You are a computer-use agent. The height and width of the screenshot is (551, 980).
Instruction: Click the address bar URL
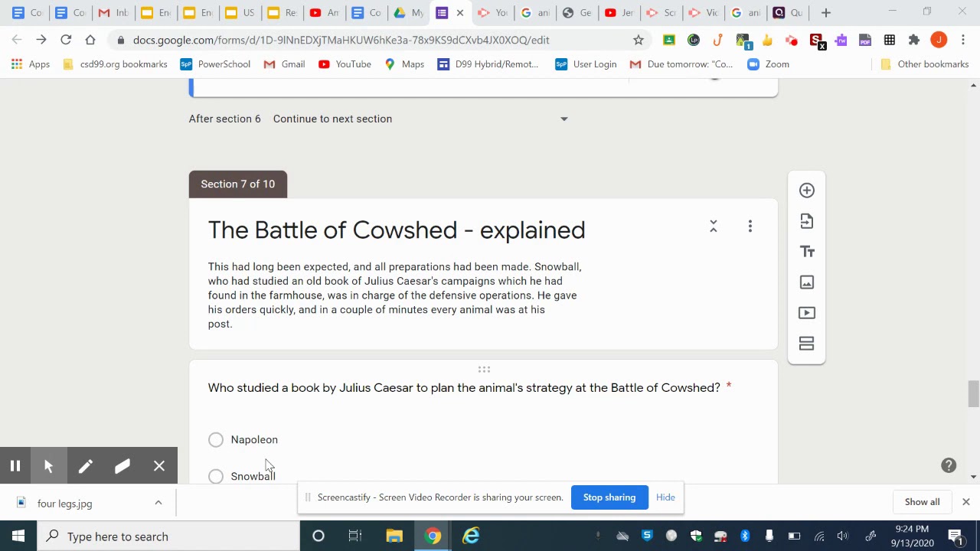341,40
